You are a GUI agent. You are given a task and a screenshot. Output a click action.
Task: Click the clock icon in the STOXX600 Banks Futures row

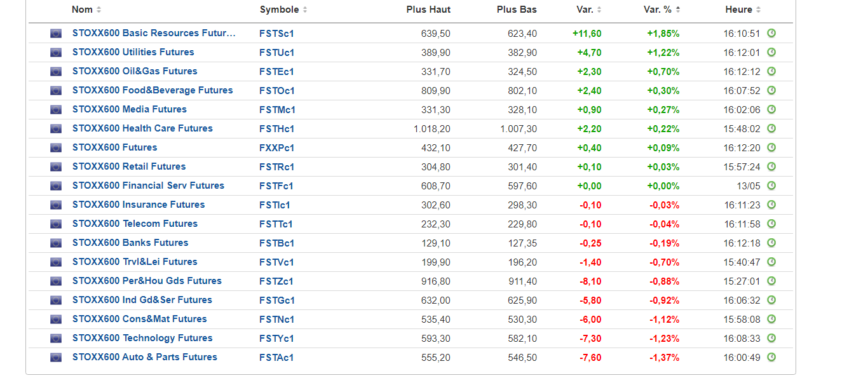[x=771, y=243]
